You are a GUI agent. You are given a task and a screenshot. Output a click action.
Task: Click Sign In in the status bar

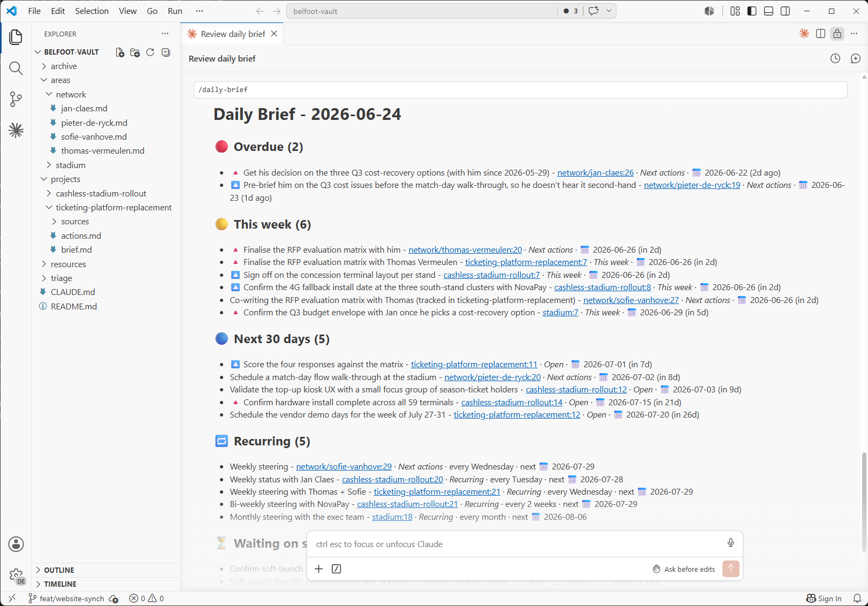click(x=824, y=599)
